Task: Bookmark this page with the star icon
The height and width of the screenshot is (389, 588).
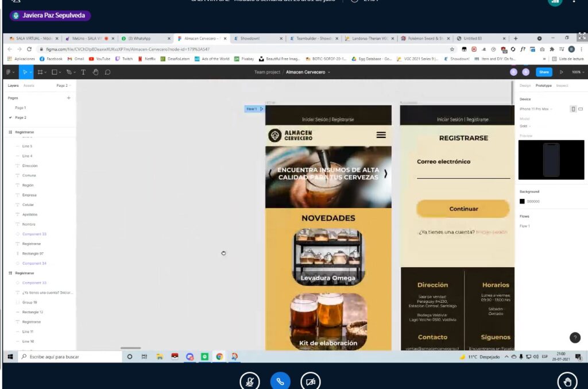Action: coord(452,49)
